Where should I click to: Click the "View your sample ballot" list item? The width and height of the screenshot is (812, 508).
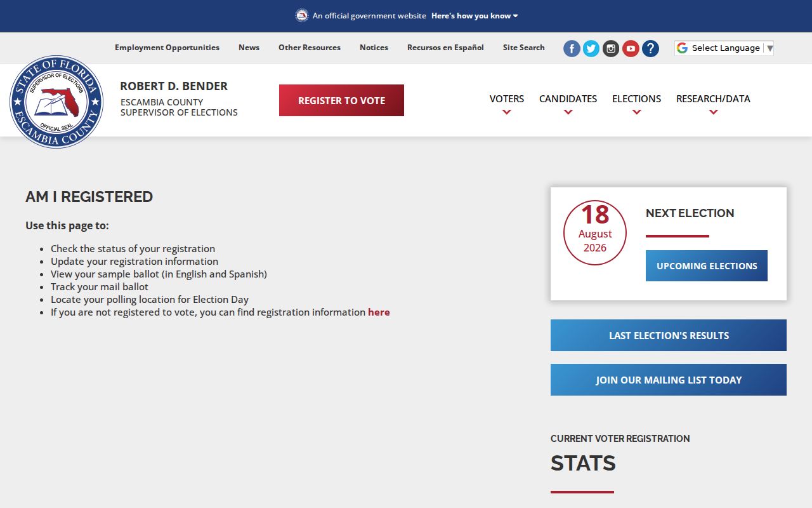(159, 274)
